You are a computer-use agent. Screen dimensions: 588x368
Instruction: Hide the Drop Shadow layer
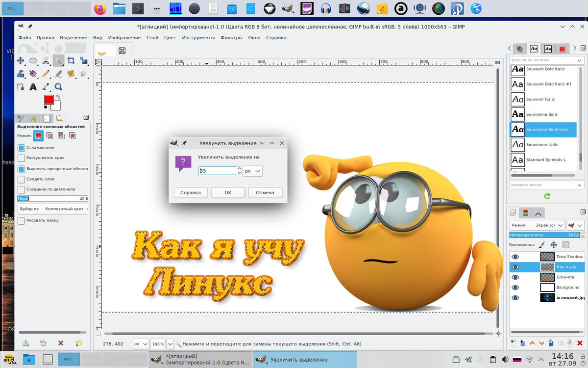click(x=515, y=257)
